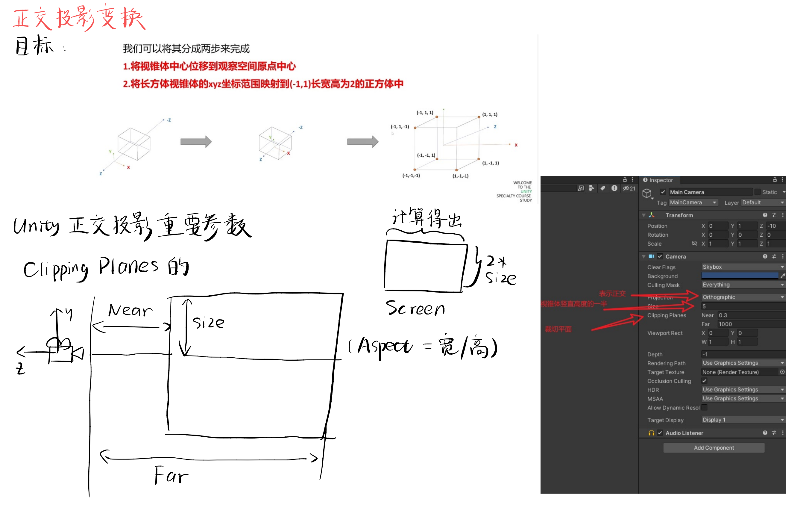Viewport: 812px width, 508px height.
Task: Click the Audio Listener headphones icon
Action: pyautogui.click(x=651, y=433)
